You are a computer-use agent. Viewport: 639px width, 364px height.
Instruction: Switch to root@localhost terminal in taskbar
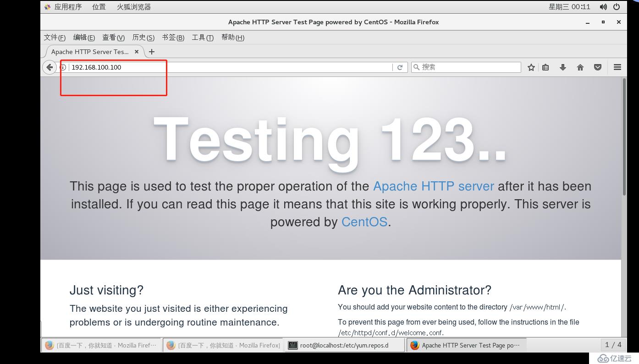345,345
